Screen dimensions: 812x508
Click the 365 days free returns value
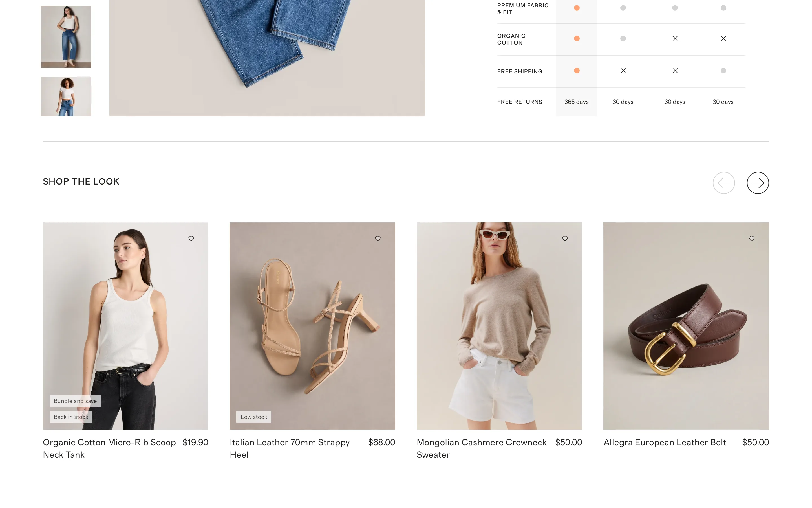pyautogui.click(x=577, y=102)
